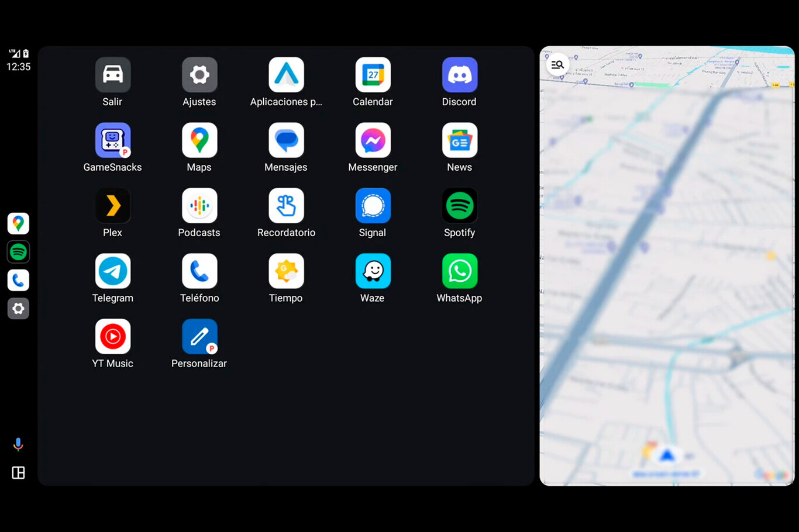
Task: Toggle the split-screen layout button
Action: (x=18, y=472)
